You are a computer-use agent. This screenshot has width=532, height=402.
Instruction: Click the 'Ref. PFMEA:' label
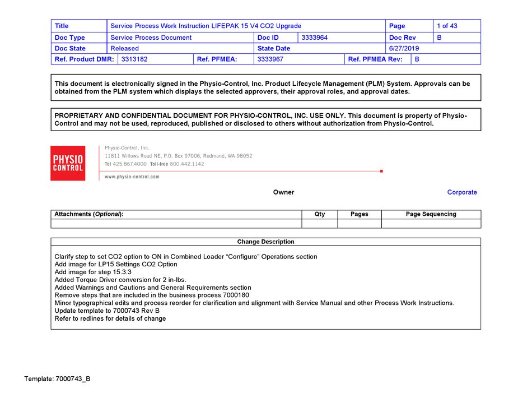(x=217, y=59)
